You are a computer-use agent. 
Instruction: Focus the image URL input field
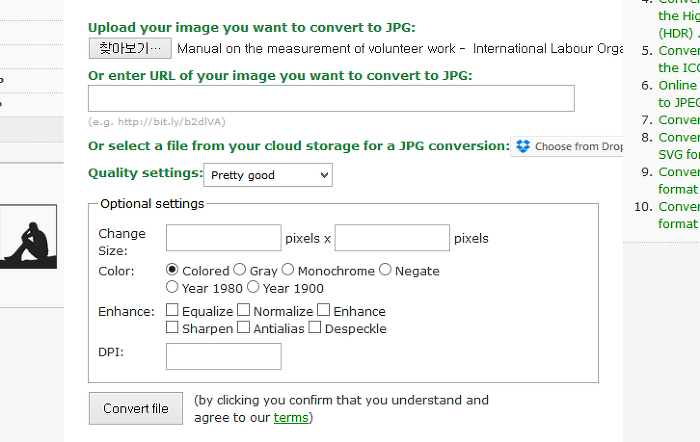coord(331,98)
